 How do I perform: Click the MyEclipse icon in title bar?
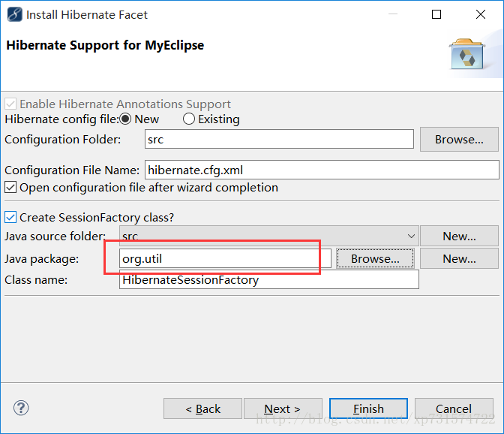pyautogui.click(x=15, y=14)
